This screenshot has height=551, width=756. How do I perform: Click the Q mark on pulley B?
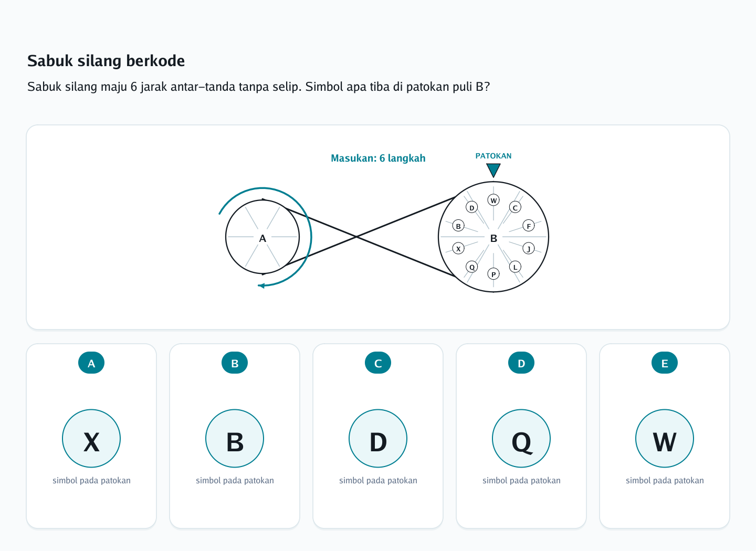(x=472, y=267)
